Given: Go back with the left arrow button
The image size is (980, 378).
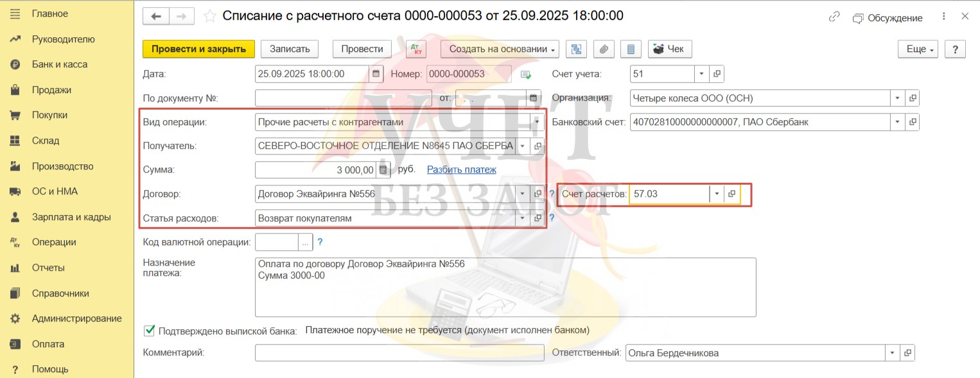Looking at the screenshot, I should (x=156, y=16).
